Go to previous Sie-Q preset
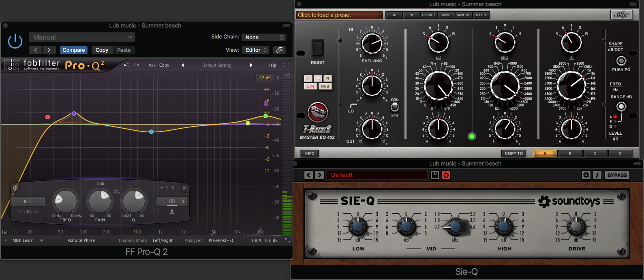644x280 pixels. (309, 175)
